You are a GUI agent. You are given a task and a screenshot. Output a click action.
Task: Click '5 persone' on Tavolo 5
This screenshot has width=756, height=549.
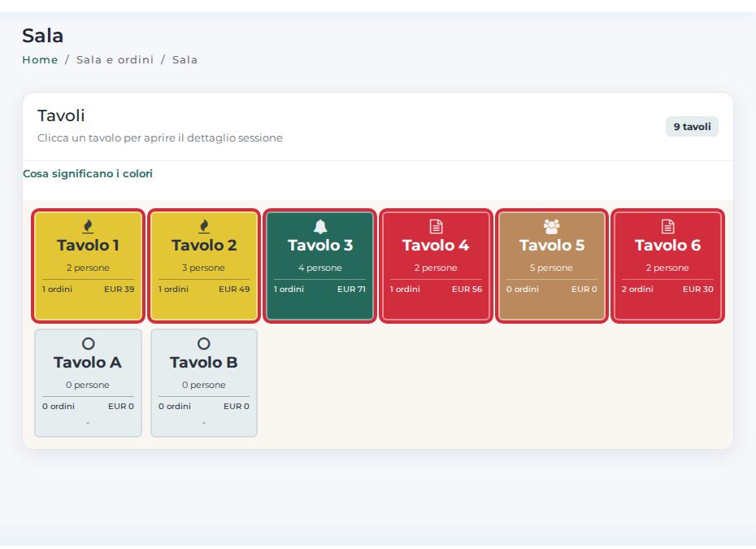pyautogui.click(x=552, y=268)
